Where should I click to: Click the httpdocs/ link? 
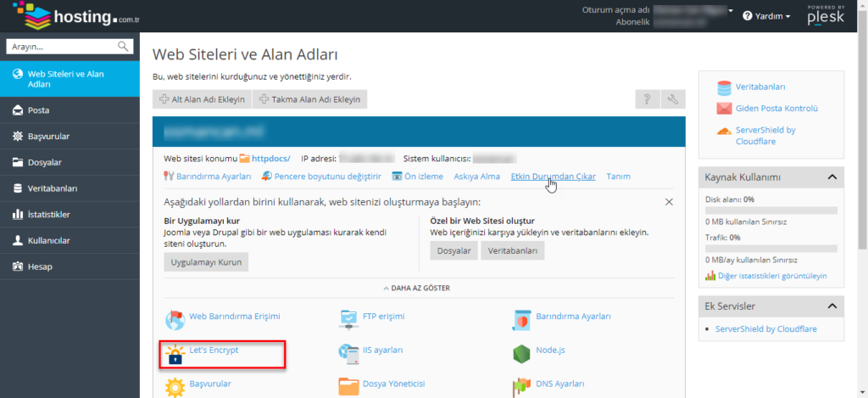pyautogui.click(x=270, y=159)
